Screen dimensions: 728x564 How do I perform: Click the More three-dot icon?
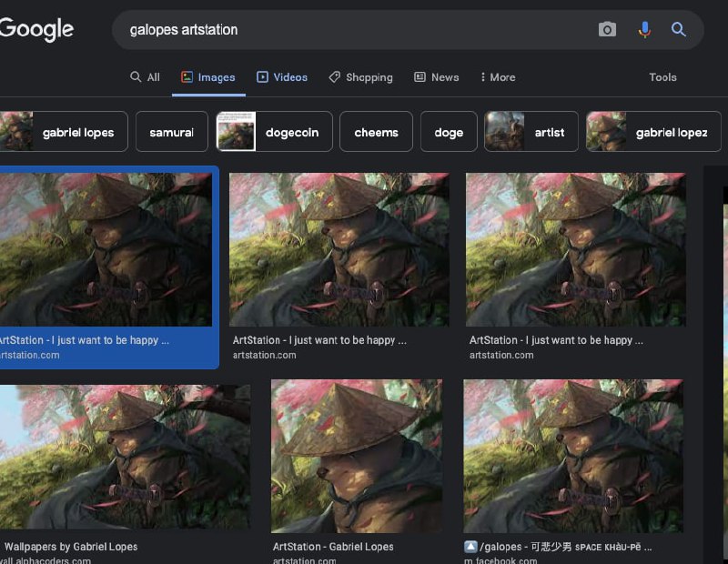483,76
